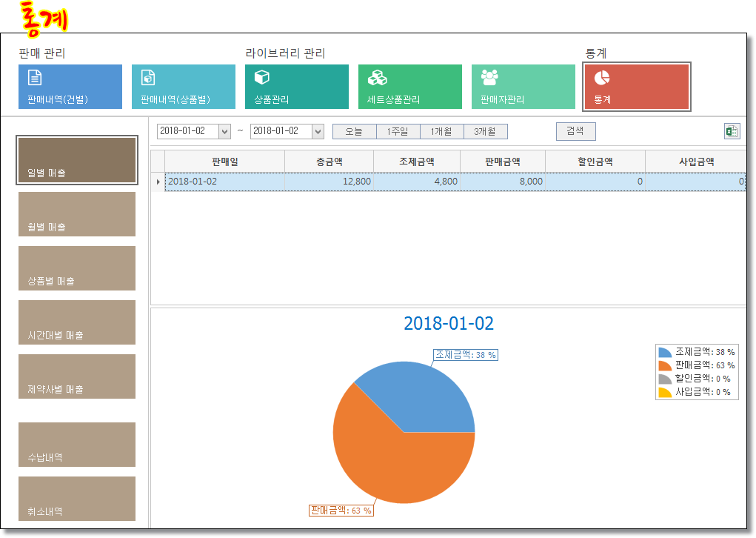Set date range to 1주일
Image resolution: width=756 pixels, height=538 pixels.
click(398, 131)
